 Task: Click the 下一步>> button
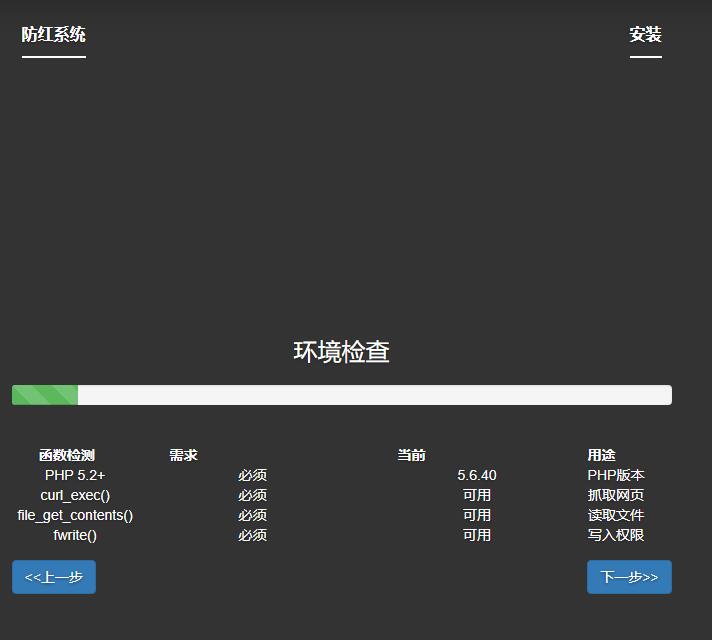coord(629,577)
